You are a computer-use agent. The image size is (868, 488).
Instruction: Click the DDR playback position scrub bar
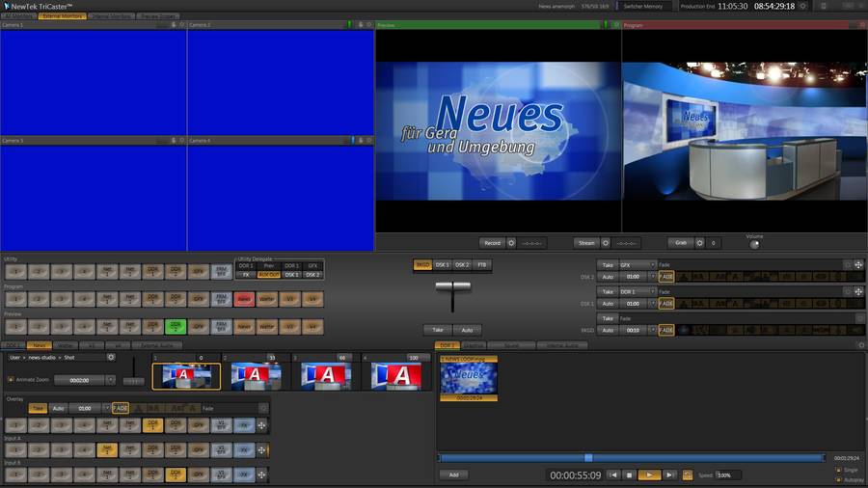(632, 458)
